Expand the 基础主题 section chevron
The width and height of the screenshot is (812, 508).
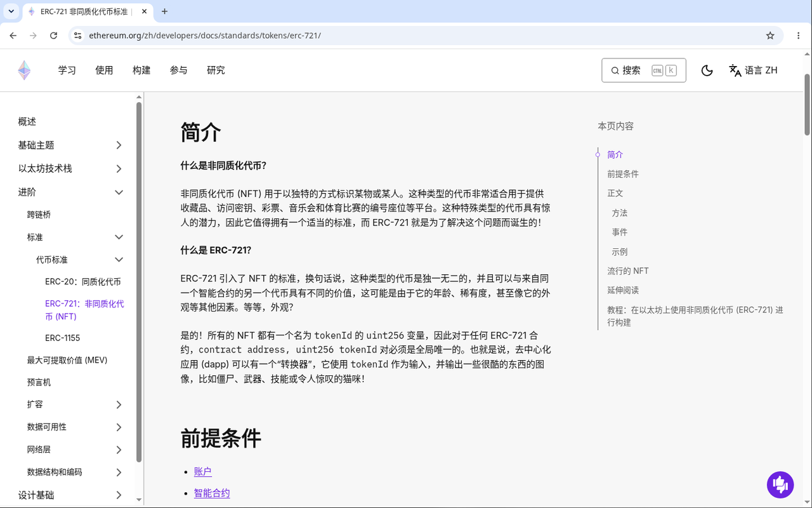119,145
